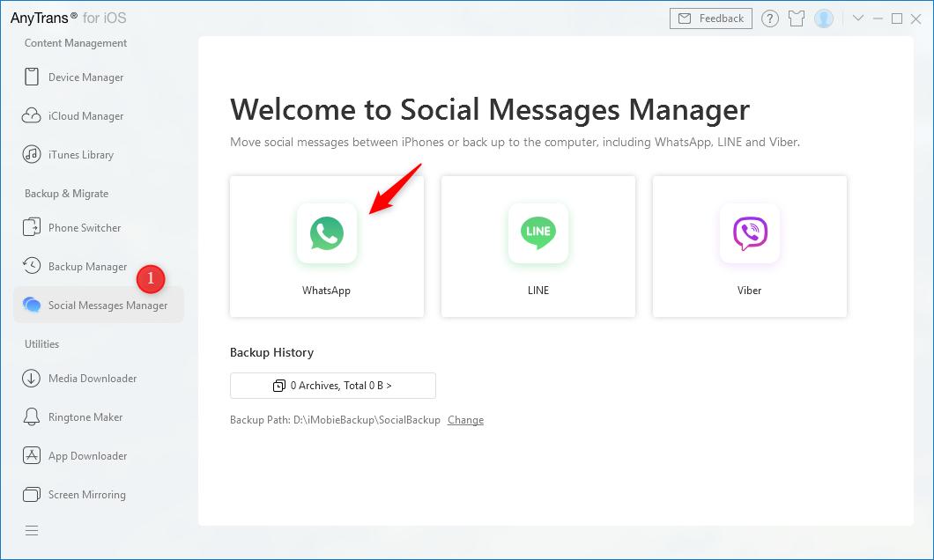The height and width of the screenshot is (560, 934).
Task: Open the skin/theme shirt icon
Action: coord(797,19)
